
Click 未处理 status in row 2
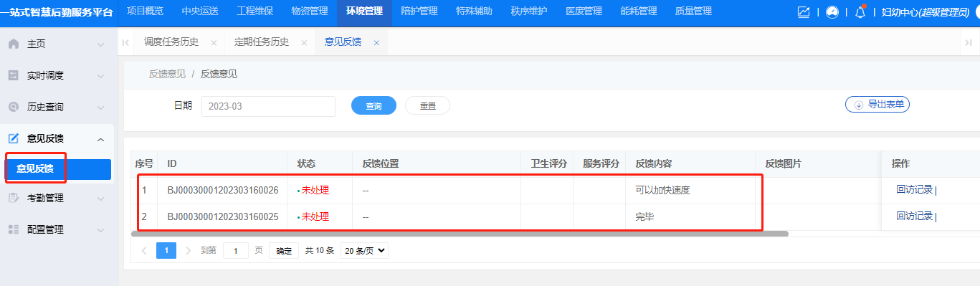pyautogui.click(x=315, y=216)
